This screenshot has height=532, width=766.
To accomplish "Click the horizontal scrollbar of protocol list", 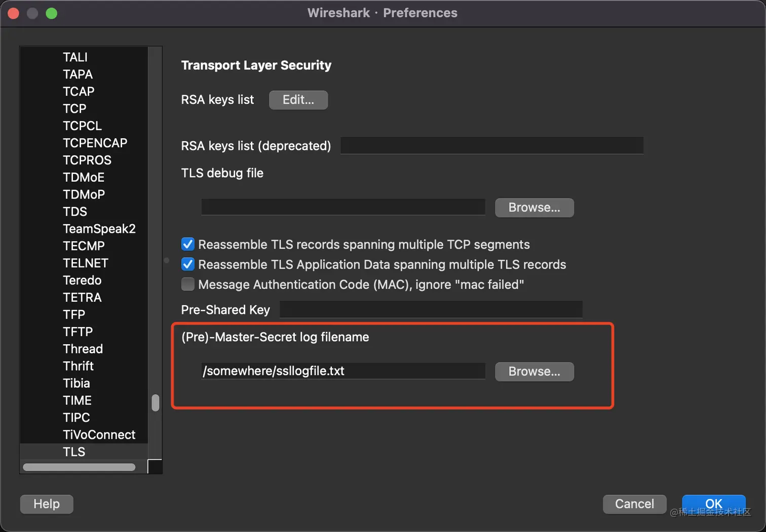I will [x=79, y=467].
